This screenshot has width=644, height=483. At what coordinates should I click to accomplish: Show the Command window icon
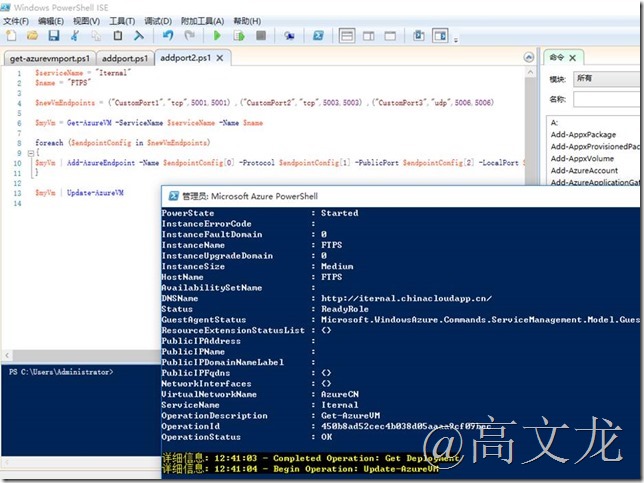pos(419,36)
